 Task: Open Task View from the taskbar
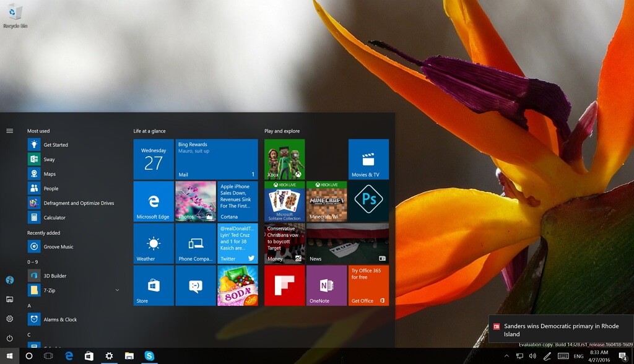pyautogui.click(x=49, y=356)
